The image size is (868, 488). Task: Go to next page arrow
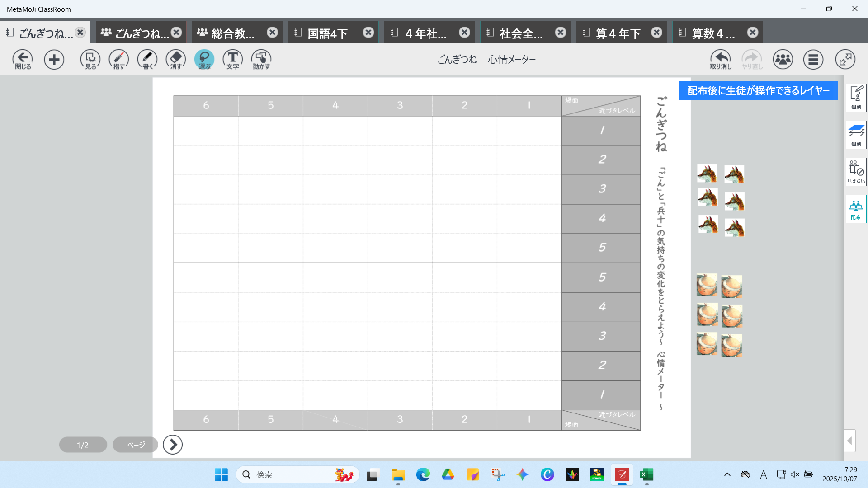click(x=173, y=445)
